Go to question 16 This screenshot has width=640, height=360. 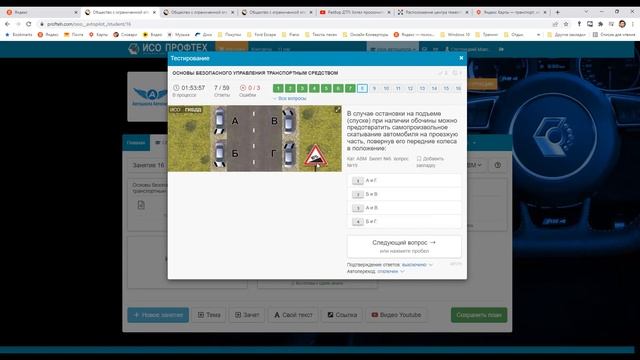pyautogui.click(x=458, y=88)
